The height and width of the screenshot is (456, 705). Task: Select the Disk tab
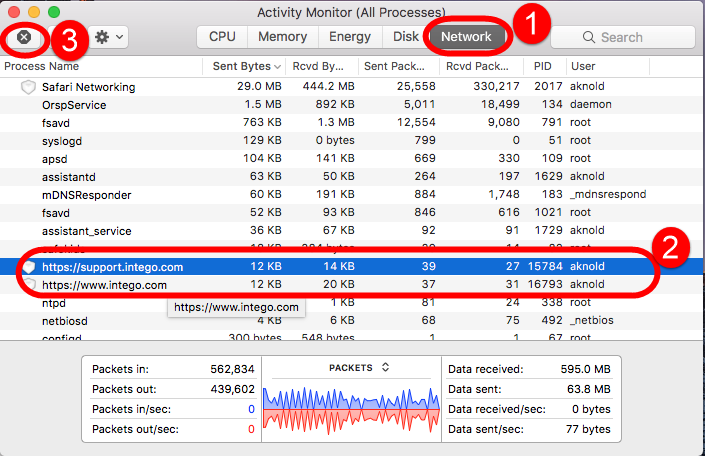[x=406, y=37]
